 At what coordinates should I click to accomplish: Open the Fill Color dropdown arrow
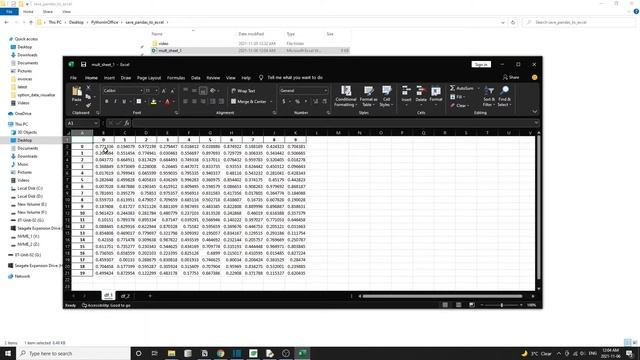(160, 101)
